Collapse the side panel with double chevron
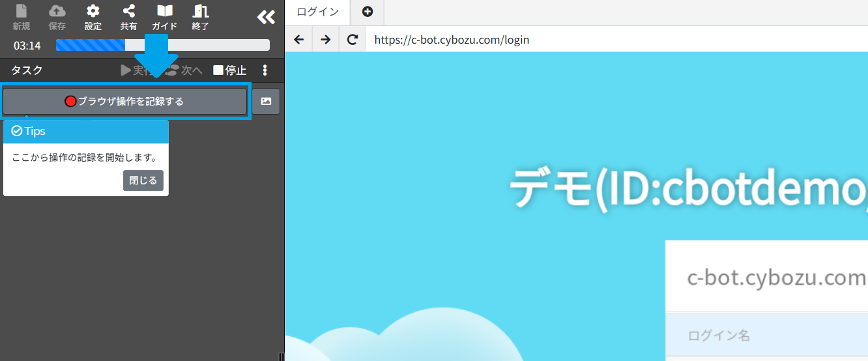868x361 pixels. 266,17
